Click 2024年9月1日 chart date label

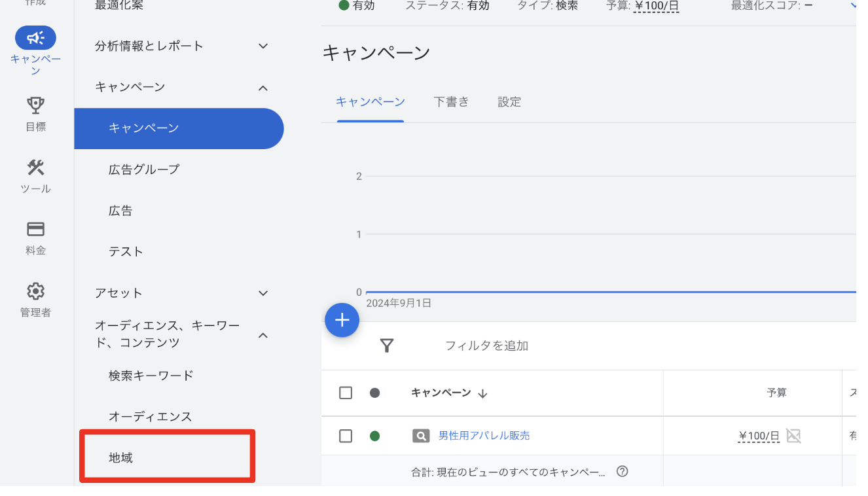point(399,304)
